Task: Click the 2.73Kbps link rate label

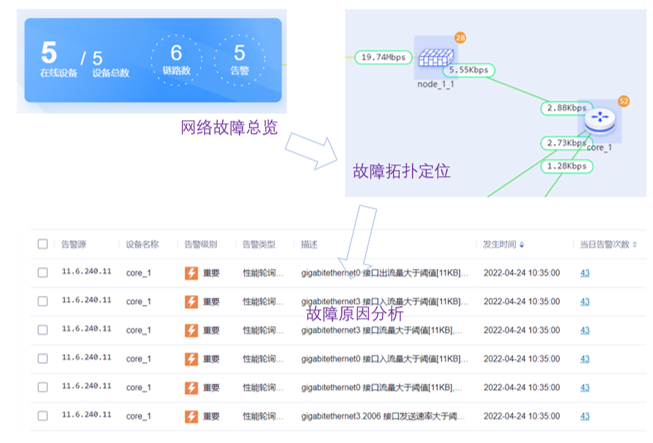Action: (x=566, y=143)
